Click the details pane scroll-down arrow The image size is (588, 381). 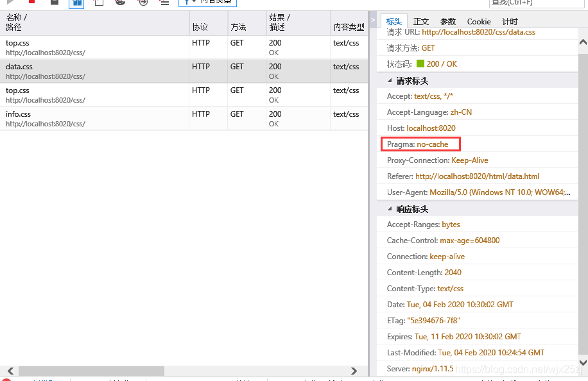point(583,362)
